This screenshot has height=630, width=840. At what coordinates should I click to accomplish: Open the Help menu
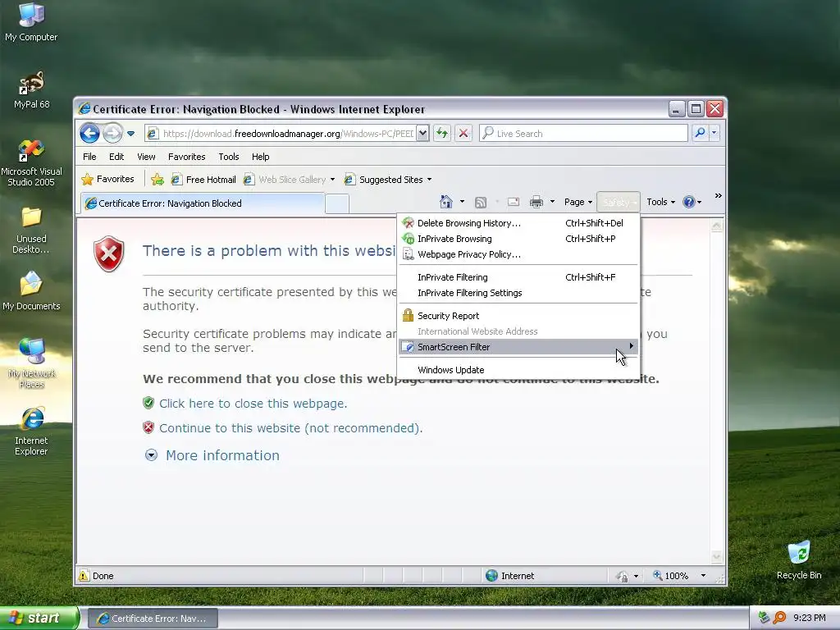click(260, 157)
